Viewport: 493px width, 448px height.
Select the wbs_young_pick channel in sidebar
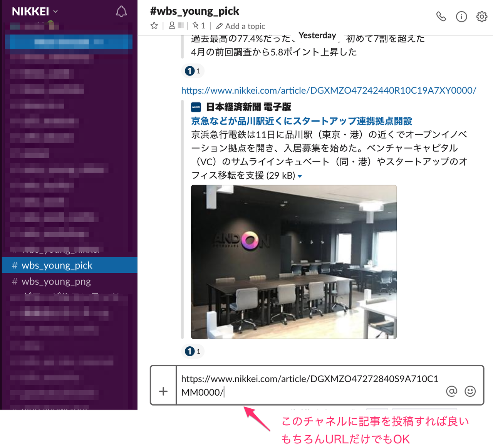70,265
